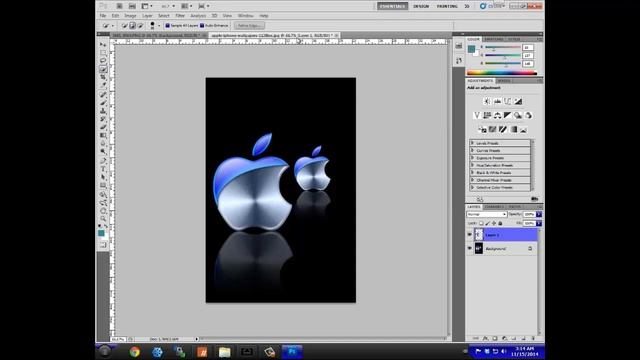This screenshot has height=360, width=640.
Task: Select the Brush tool
Action: tap(103, 102)
